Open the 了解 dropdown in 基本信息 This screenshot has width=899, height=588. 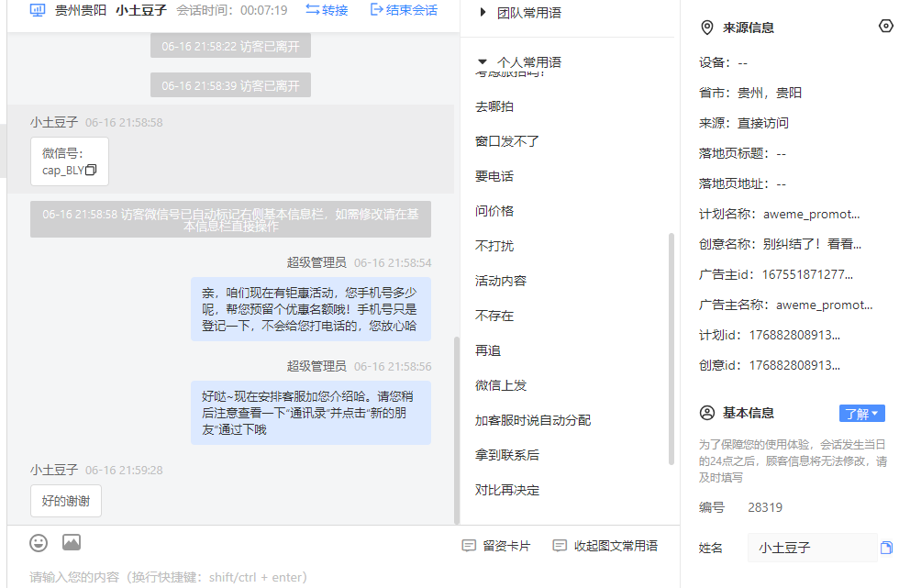(861, 413)
